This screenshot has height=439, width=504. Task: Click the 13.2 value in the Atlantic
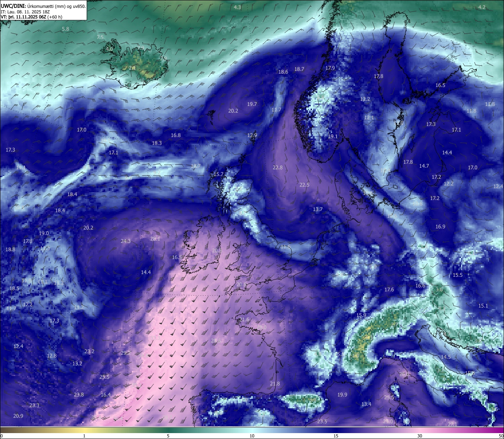pyautogui.click(x=77, y=364)
